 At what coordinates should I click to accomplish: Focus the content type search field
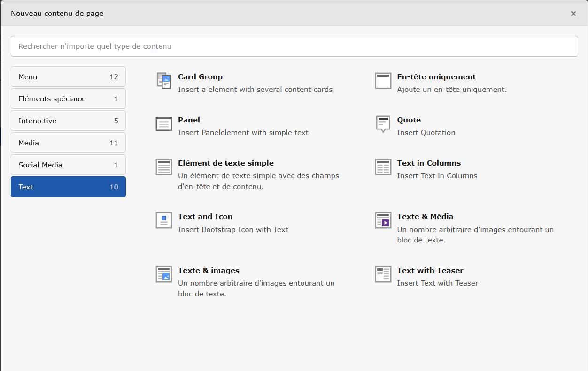point(294,46)
